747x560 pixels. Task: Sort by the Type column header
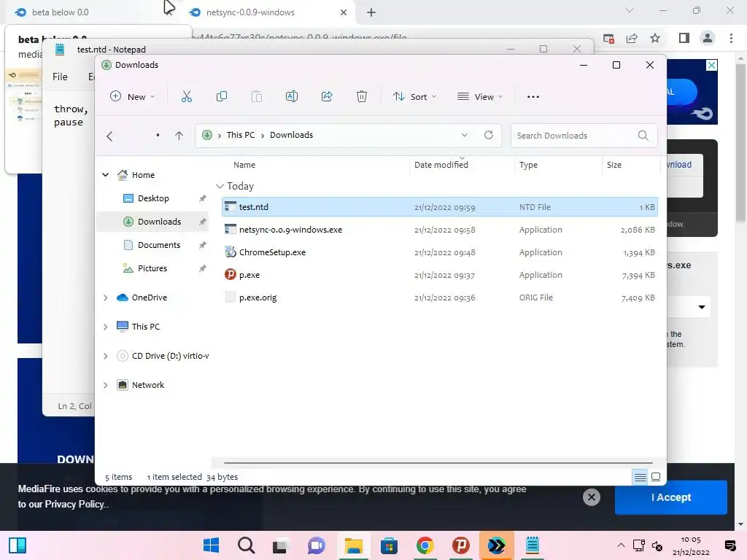(528, 165)
